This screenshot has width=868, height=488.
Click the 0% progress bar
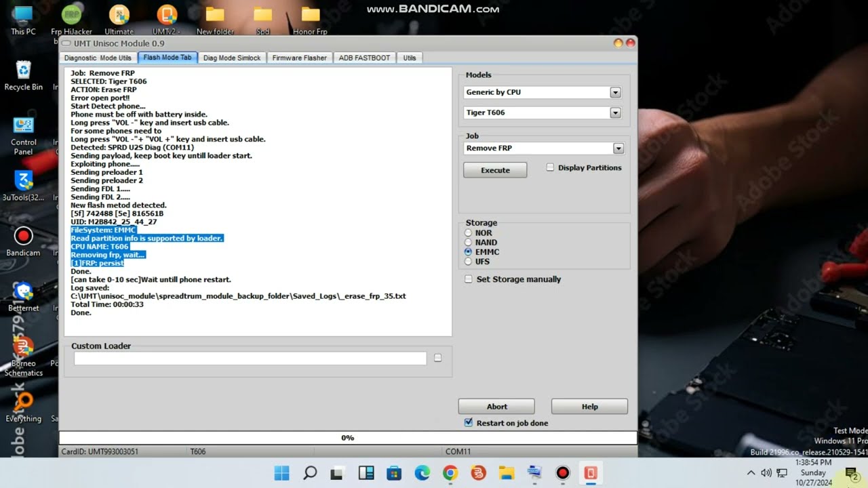click(x=348, y=438)
